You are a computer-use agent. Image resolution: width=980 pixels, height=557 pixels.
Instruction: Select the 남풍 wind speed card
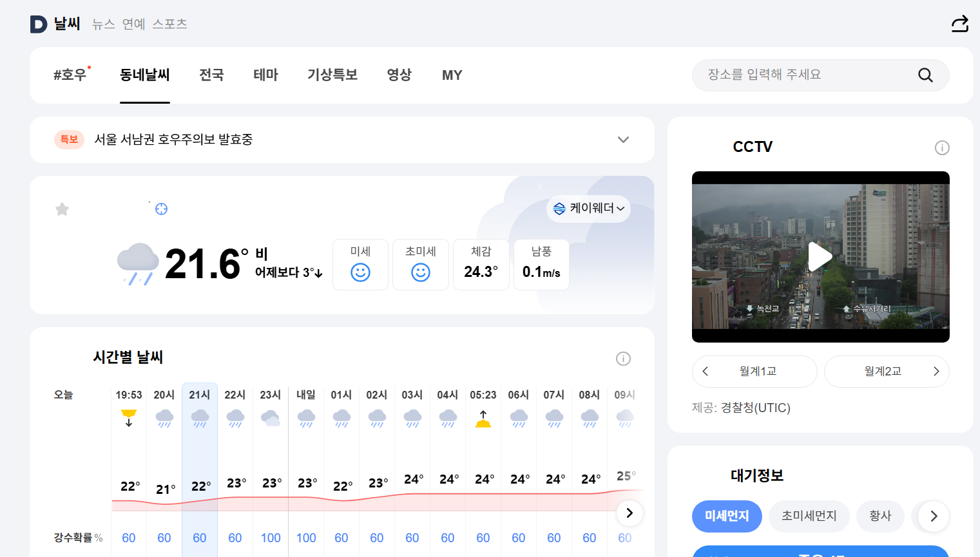(541, 264)
